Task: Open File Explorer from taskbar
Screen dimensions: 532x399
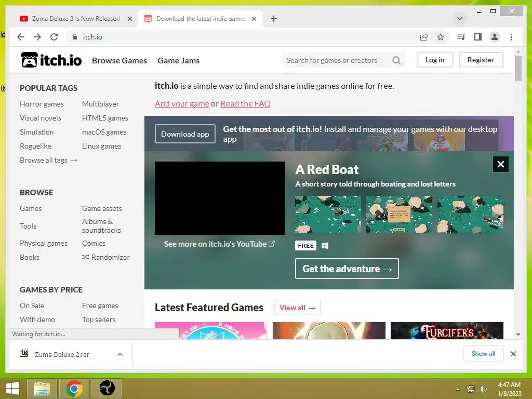Action: point(42,389)
